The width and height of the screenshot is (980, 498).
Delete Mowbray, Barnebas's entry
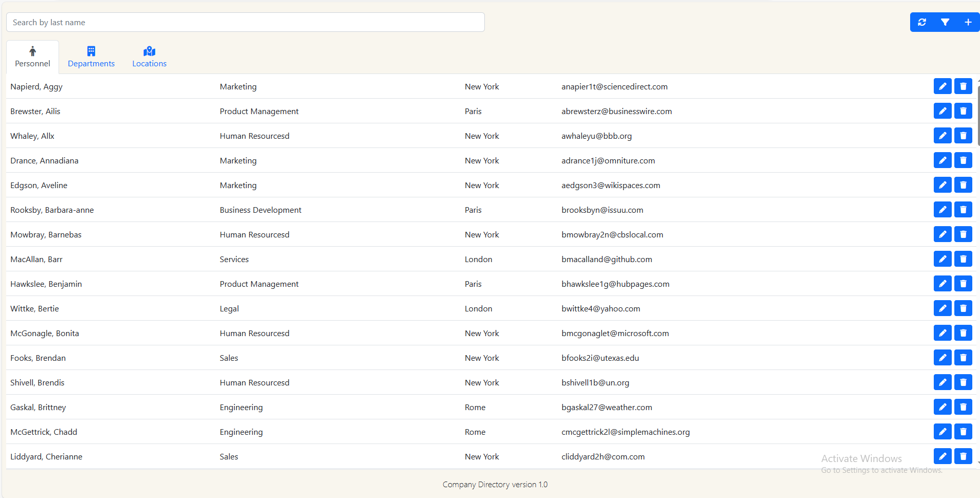tap(963, 234)
